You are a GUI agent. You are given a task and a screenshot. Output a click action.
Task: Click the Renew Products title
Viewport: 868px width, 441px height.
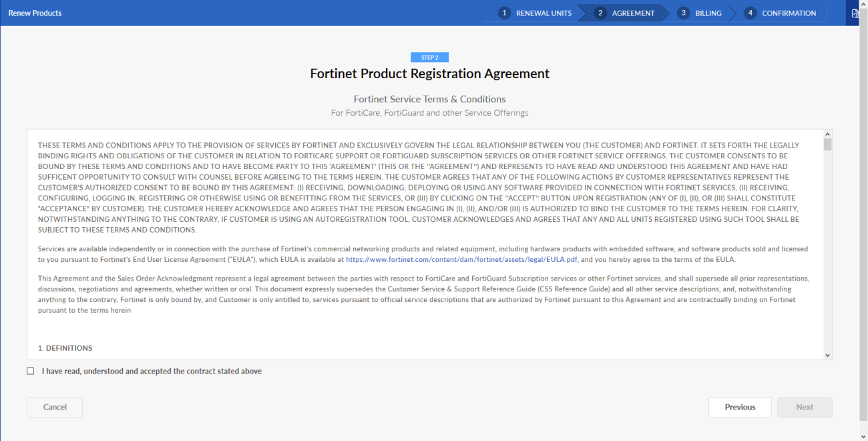(35, 13)
